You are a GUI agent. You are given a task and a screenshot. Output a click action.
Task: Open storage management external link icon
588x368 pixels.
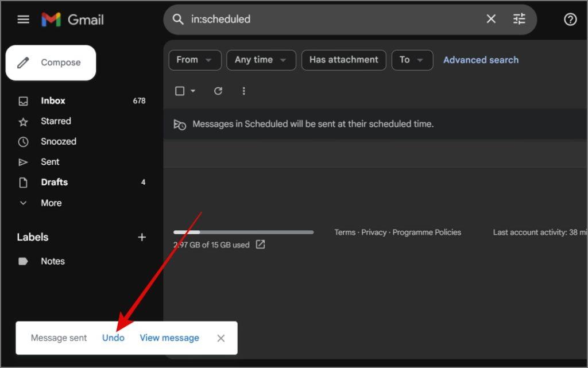coord(260,245)
